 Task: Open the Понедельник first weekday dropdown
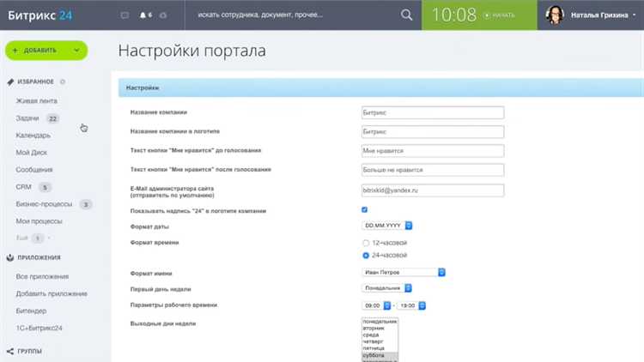click(x=386, y=288)
